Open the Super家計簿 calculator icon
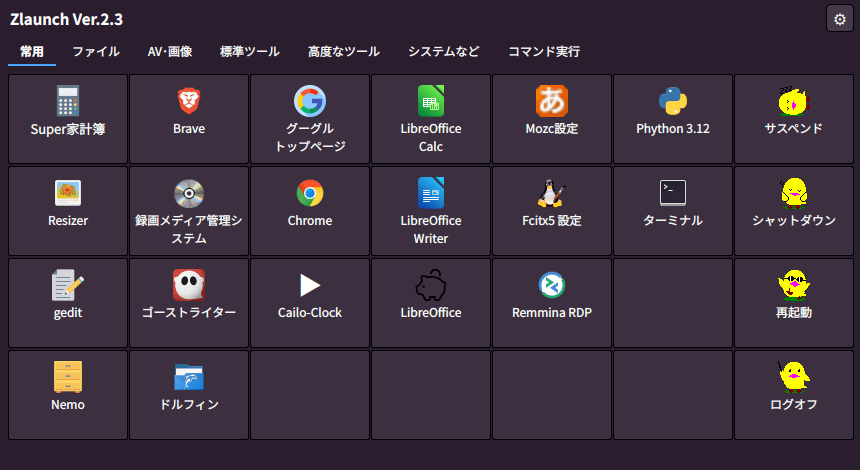This screenshot has width=860, height=470. pos(68,101)
